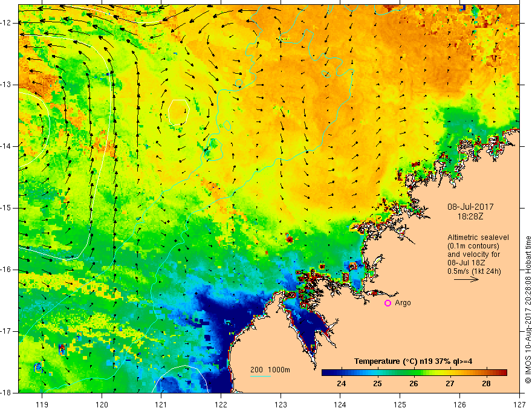This screenshot has width=532, height=411.
Task: Click the latitude axis label '-14'
Action: pos(7,146)
